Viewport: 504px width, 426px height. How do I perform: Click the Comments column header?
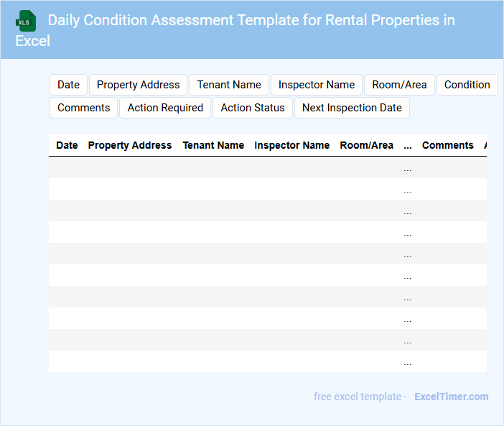point(447,145)
